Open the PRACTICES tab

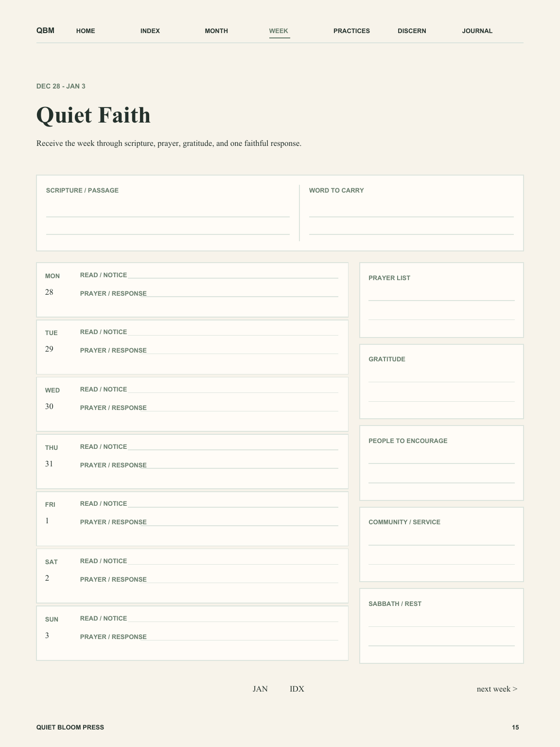tap(351, 31)
